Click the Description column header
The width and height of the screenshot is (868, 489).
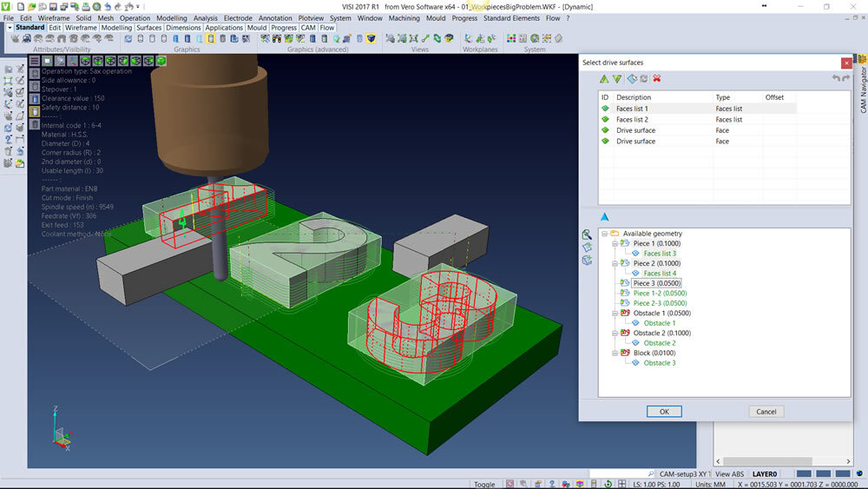[x=662, y=97]
